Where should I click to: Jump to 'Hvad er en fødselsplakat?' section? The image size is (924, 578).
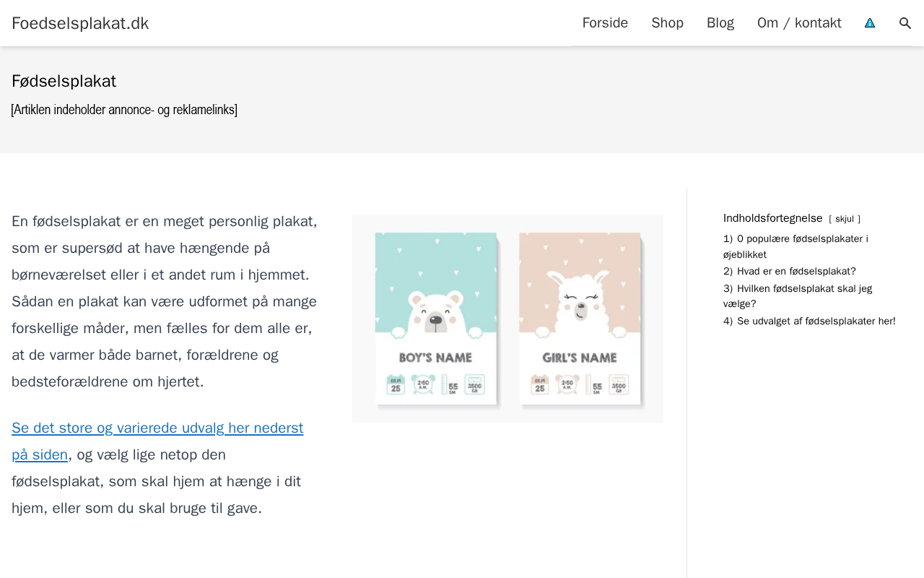coord(796,272)
